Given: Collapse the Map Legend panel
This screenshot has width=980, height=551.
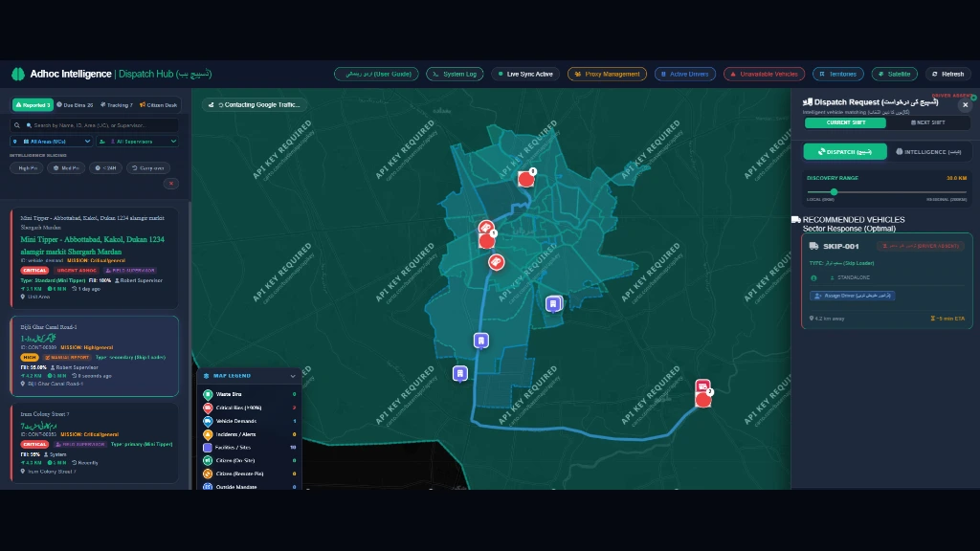Looking at the screenshot, I should [x=293, y=376].
